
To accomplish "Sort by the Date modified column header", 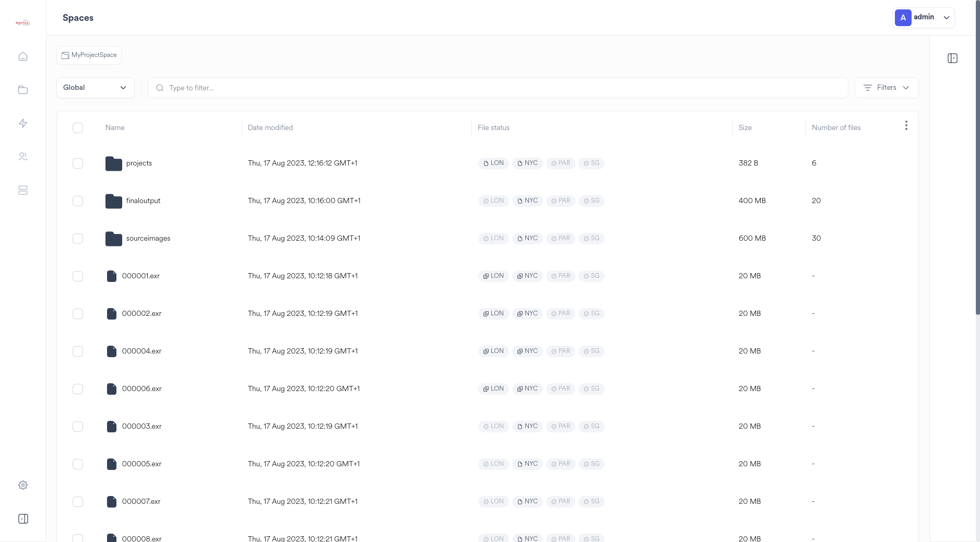I will tap(270, 127).
